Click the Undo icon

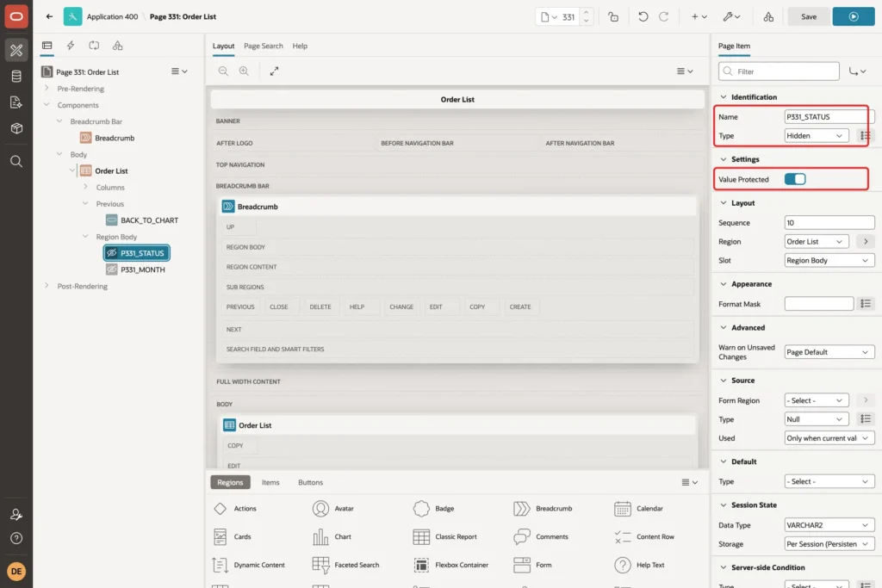click(x=643, y=16)
